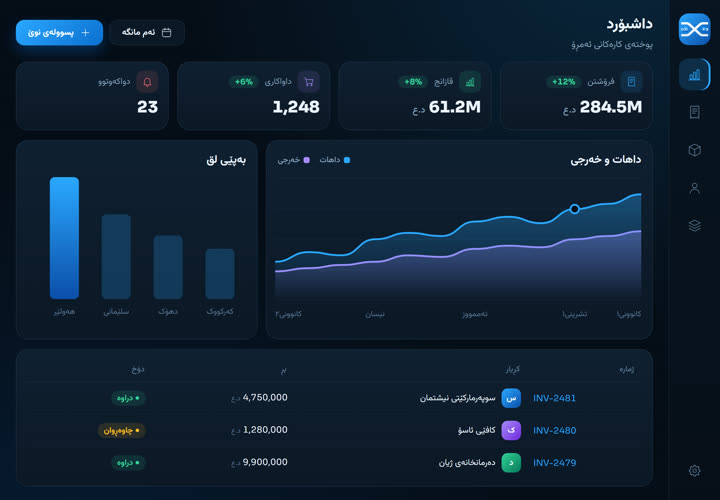Open the layers stack sidebar icon
Viewport: 720px width, 500px height.
point(694,225)
